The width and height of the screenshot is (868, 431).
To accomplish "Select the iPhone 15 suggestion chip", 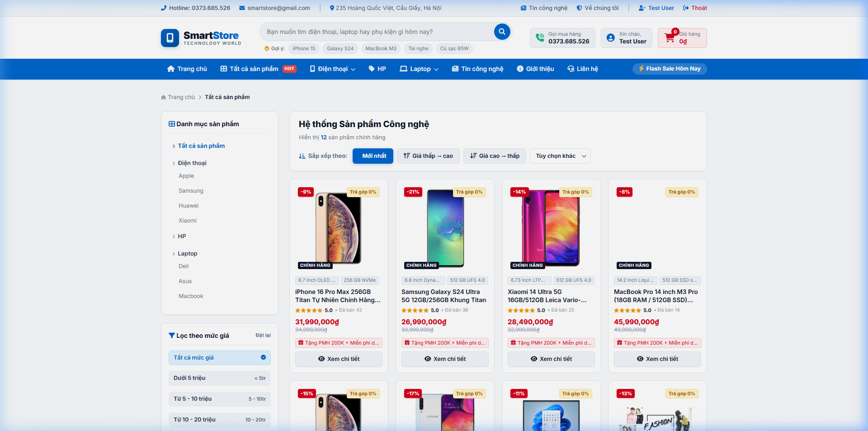I will tap(304, 49).
